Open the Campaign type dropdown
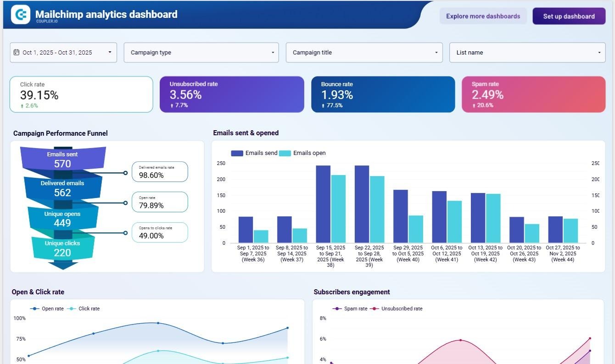Screen dimensions: 615x364 click(201, 52)
